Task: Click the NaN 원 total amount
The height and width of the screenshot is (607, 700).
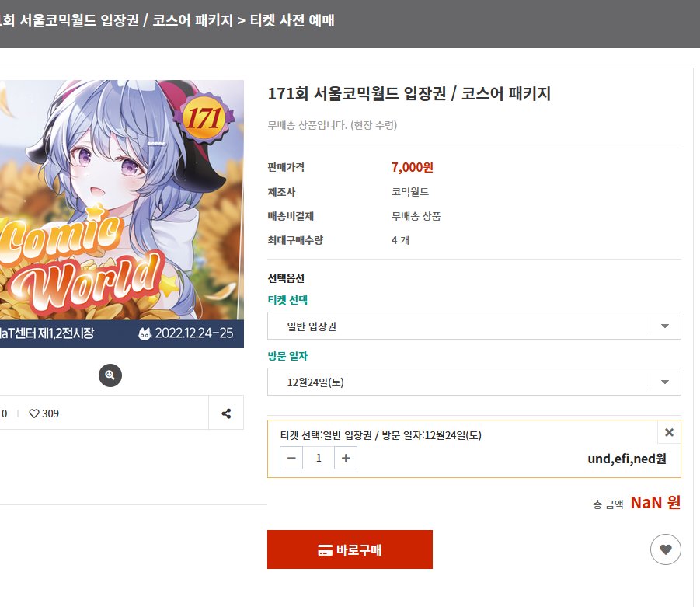Action: tap(655, 503)
